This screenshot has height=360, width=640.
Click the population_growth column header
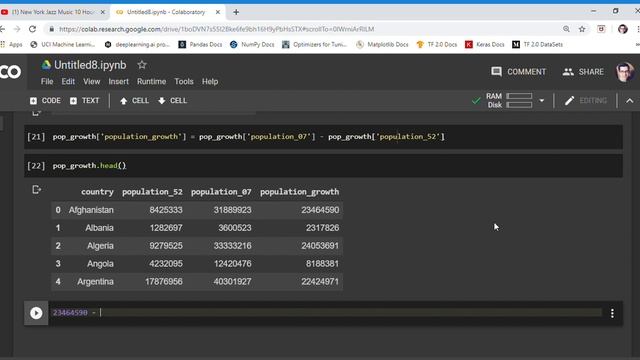pyautogui.click(x=300, y=192)
